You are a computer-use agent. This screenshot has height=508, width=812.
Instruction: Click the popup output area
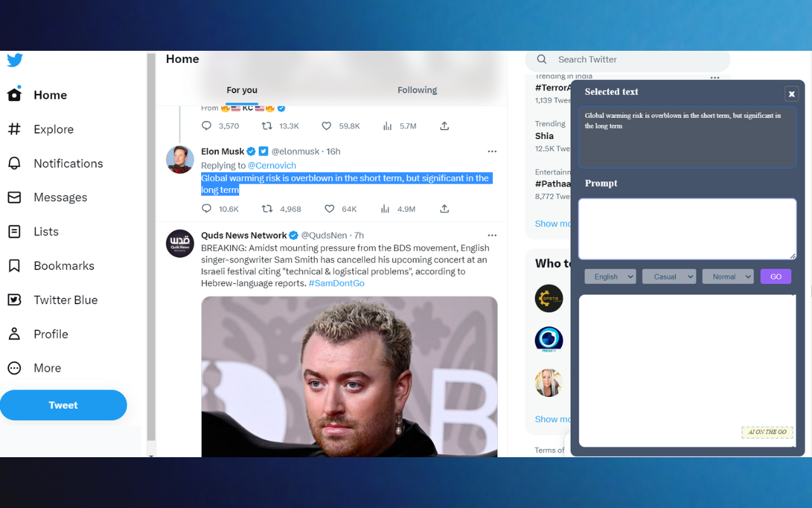(x=687, y=370)
